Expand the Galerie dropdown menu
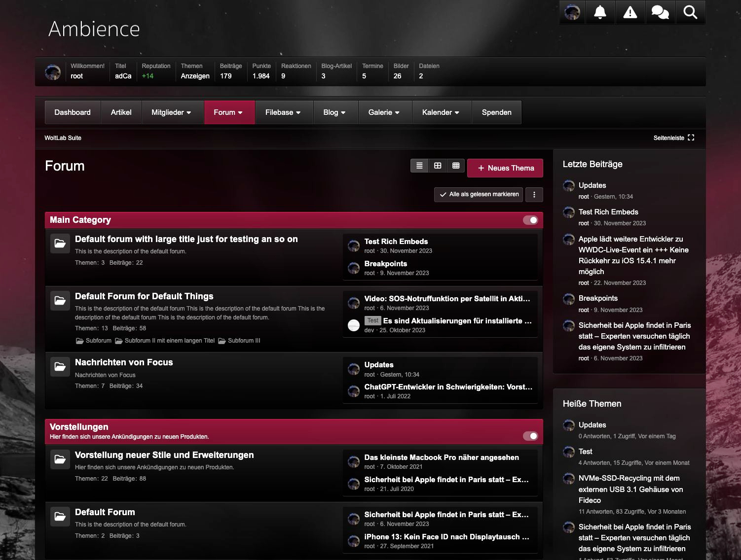The height and width of the screenshot is (560, 741). [383, 112]
